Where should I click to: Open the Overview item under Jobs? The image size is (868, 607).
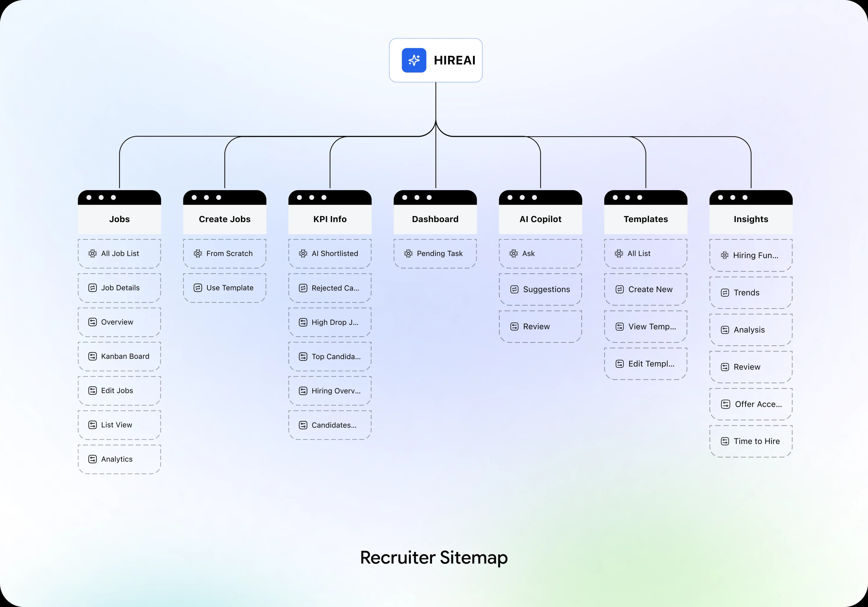tap(120, 322)
